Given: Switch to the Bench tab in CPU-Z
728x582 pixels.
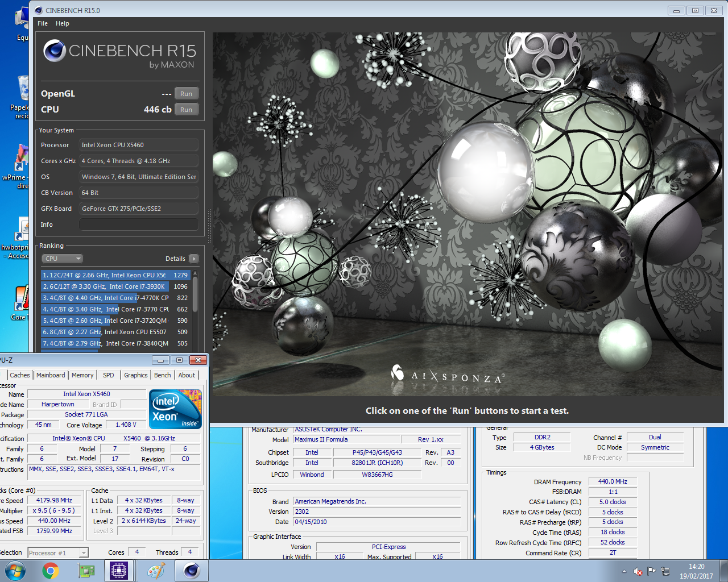Looking at the screenshot, I should (x=163, y=375).
